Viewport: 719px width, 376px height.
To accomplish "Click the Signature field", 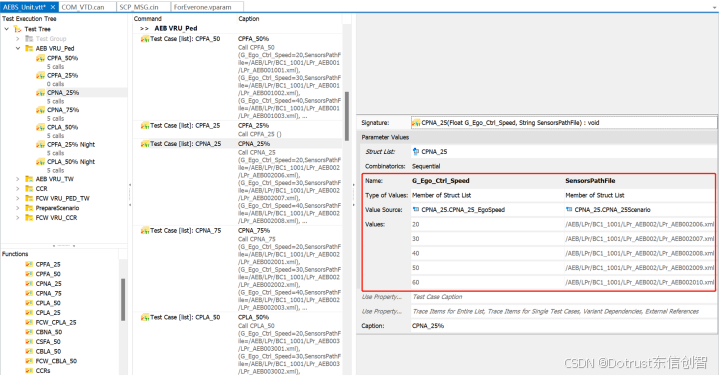I will tap(564, 123).
